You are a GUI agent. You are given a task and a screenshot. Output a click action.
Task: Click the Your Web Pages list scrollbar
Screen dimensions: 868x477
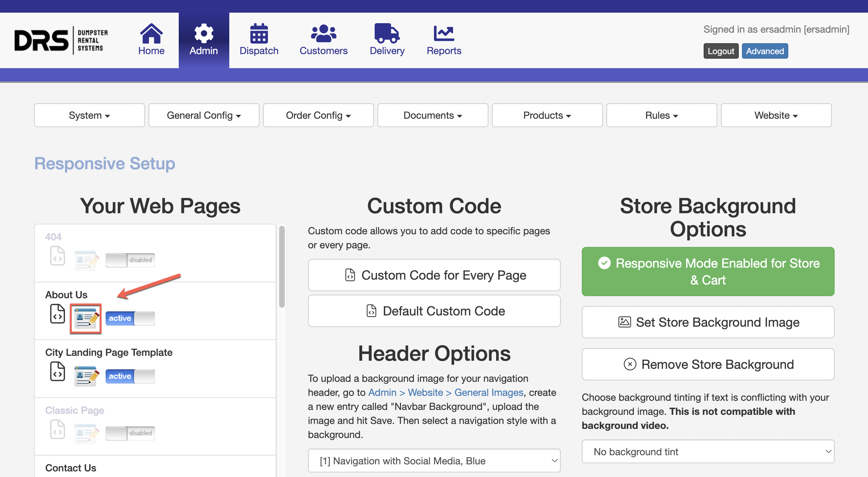coord(282,267)
